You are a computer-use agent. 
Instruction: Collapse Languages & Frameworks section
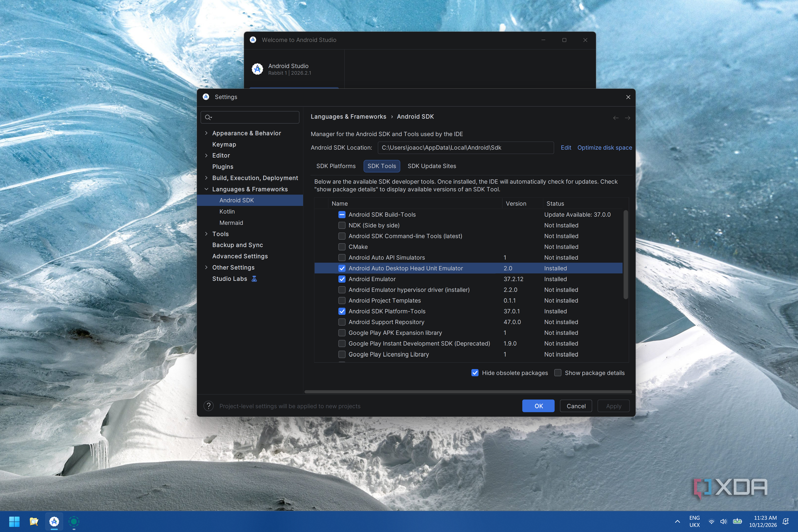pos(207,189)
